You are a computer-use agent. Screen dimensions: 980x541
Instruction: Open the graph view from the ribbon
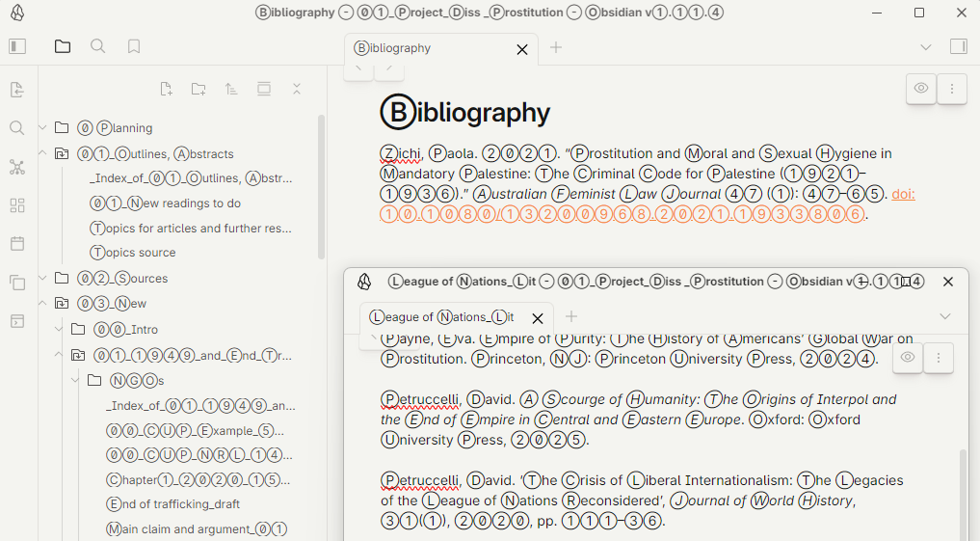point(16,167)
